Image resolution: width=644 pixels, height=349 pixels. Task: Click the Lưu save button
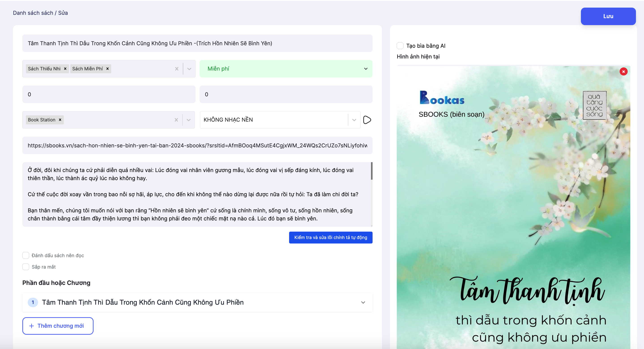(x=608, y=16)
